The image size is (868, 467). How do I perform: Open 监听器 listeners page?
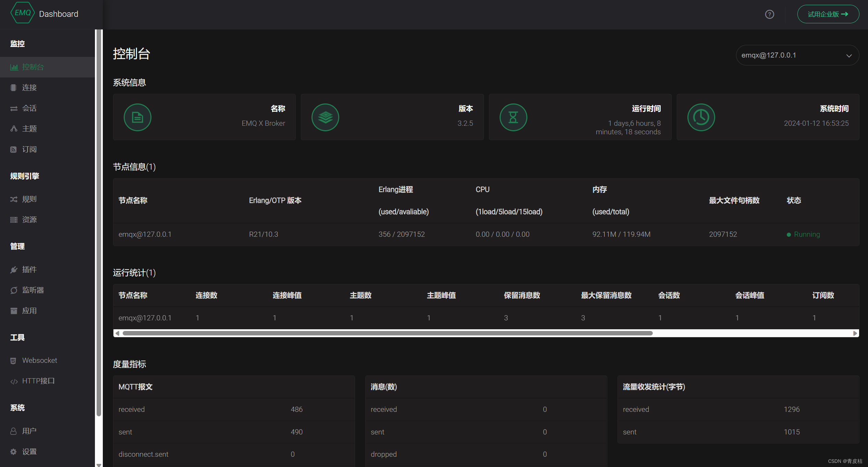coord(47,290)
